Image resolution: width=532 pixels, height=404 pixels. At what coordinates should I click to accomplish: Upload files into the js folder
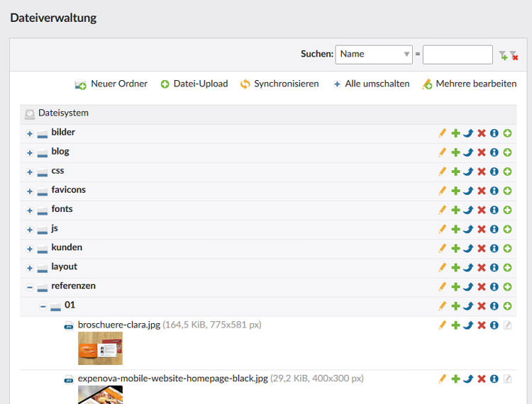point(508,230)
